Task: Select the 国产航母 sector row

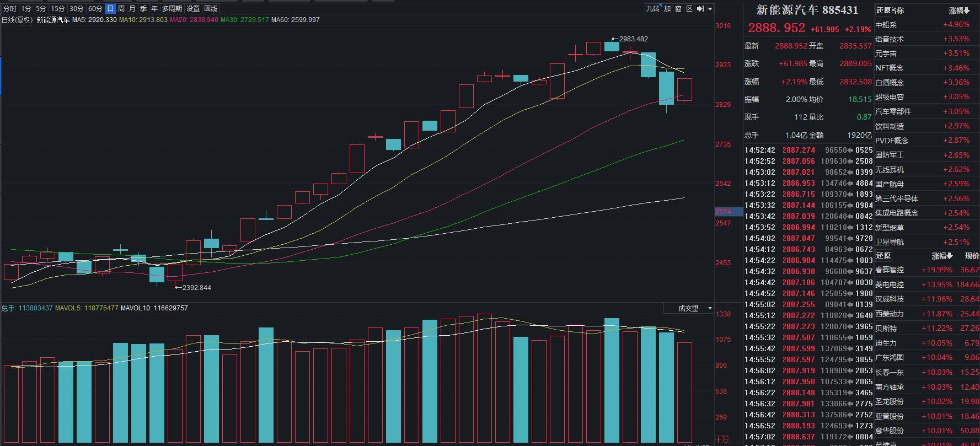Action: 927,184
